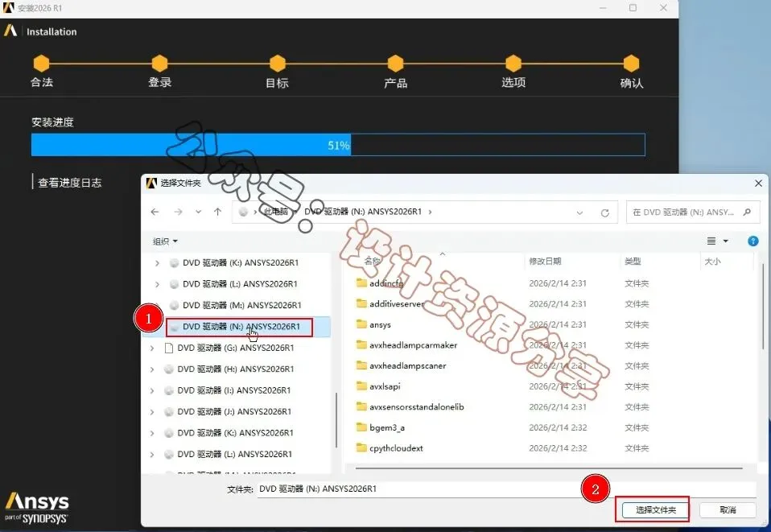771x532 pixels.
Task: Click the folder tree's vertical scrollbar
Action: pos(336,420)
